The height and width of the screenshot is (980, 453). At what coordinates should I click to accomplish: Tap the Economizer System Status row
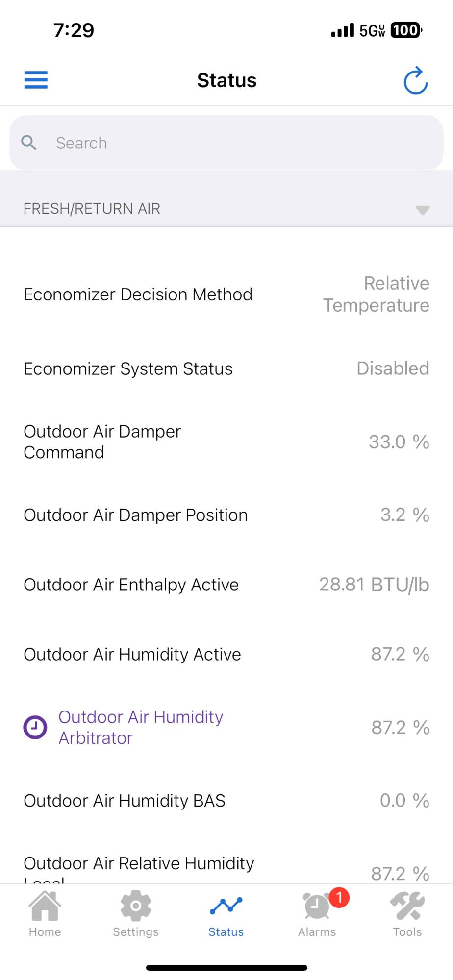pyautogui.click(x=226, y=368)
